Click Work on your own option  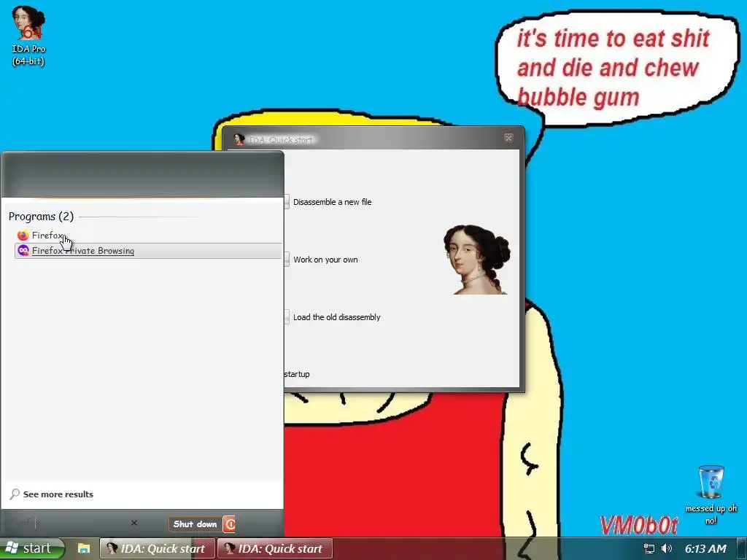point(325,260)
